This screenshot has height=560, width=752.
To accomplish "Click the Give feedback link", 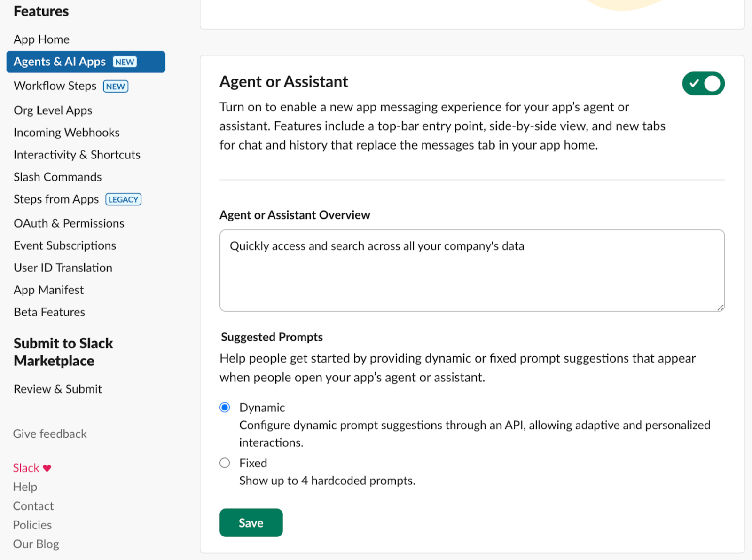I will [x=49, y=434].
